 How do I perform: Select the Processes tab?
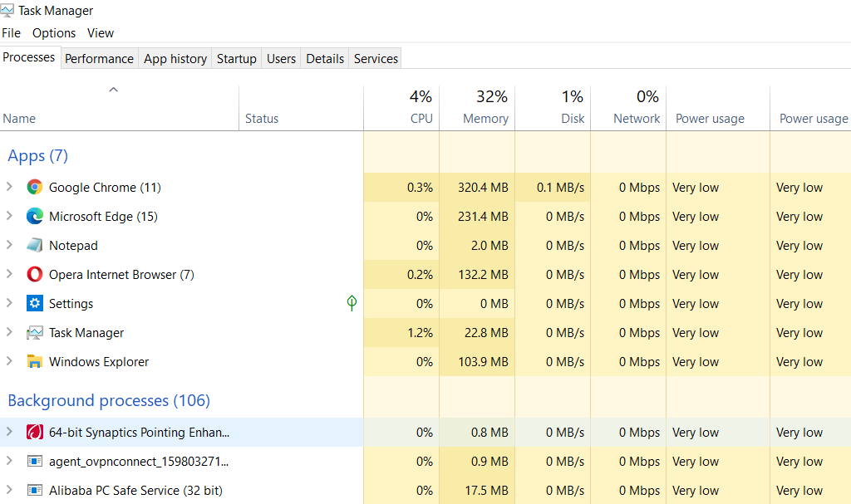[x=29, y=57]
